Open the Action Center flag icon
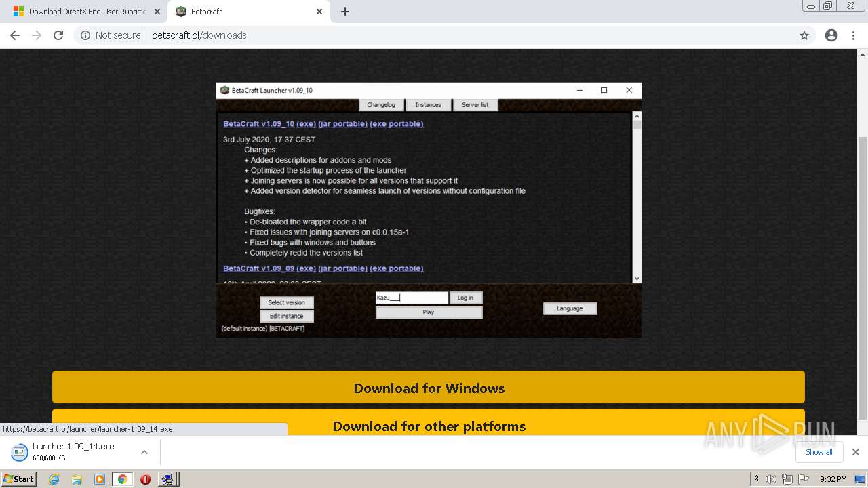The width and height of the screenshot is (868, 488). click(804, 479)
